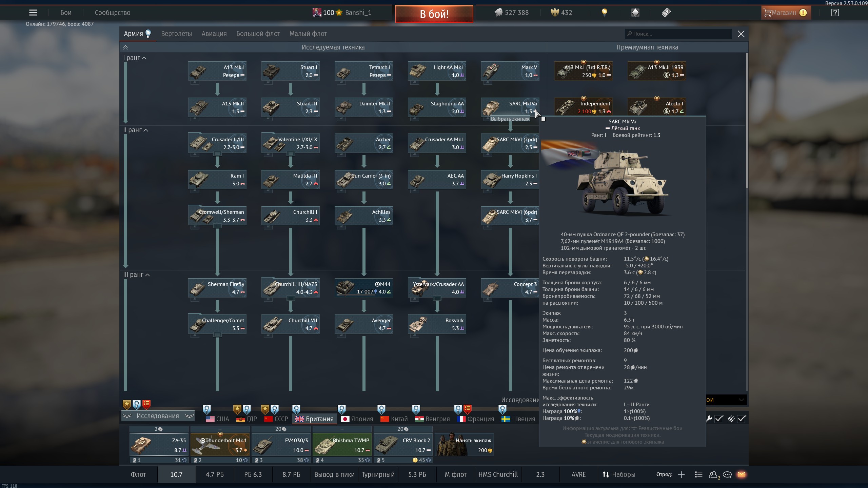This screenshot has width=868, height=488.
Task: Open the squad list icon
Action: pos(698,474)
